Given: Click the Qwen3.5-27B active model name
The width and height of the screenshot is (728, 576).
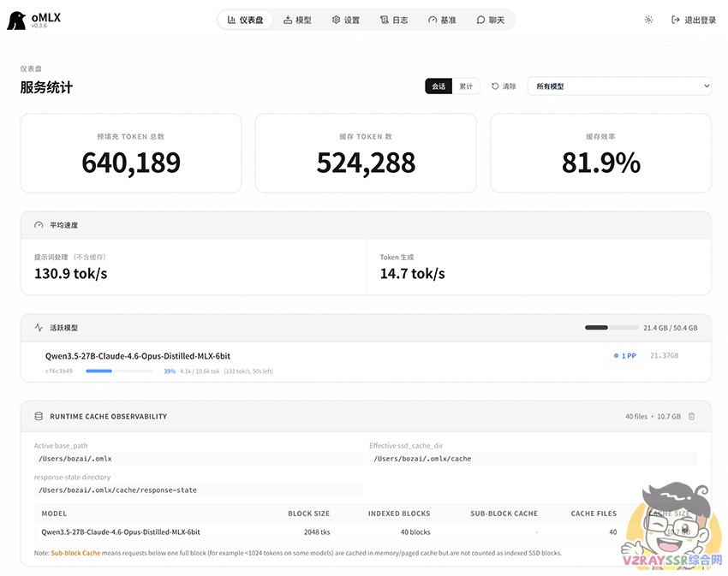Looking at the screenshot, I should 137,356.
